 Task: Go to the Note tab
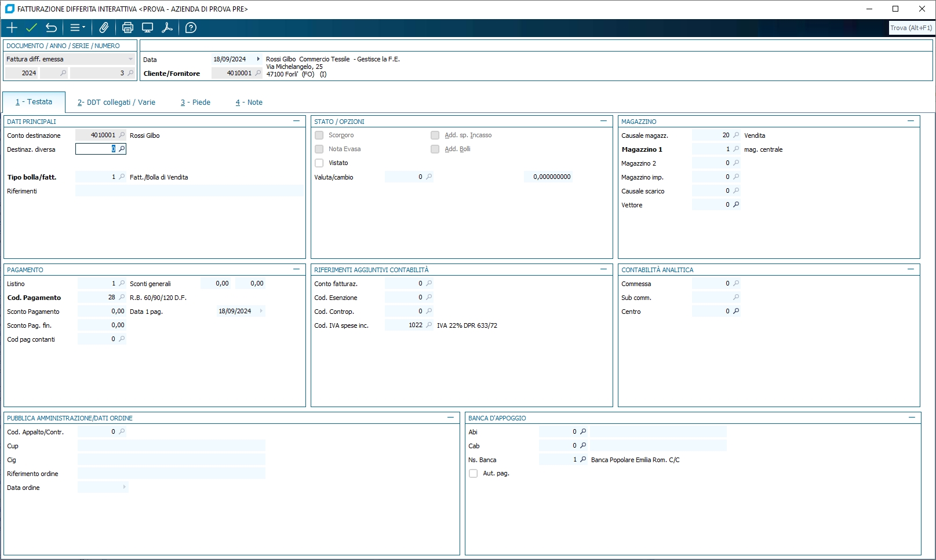249,103
